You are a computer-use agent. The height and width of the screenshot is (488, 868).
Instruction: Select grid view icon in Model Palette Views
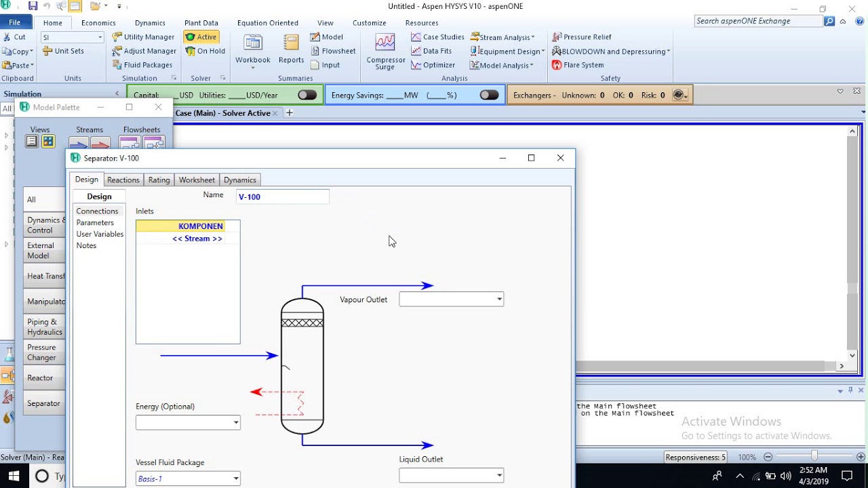pyautogui.click(x=48, y=141)
